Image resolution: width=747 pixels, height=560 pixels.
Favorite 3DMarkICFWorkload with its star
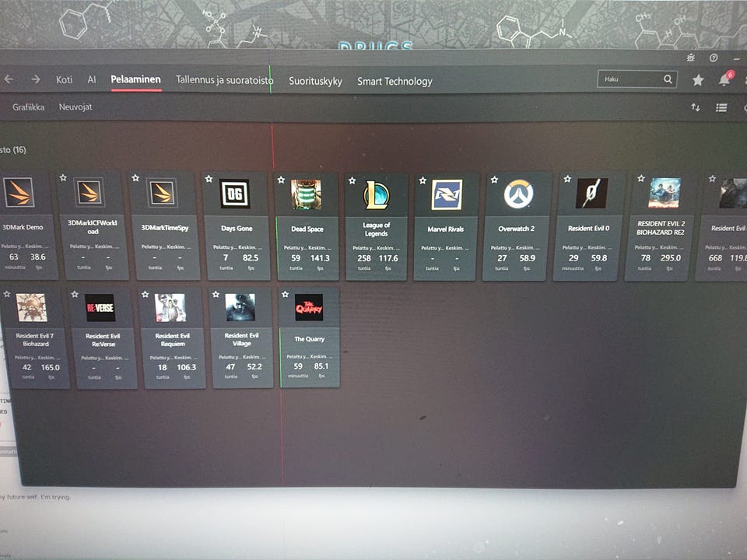point(63,177)
